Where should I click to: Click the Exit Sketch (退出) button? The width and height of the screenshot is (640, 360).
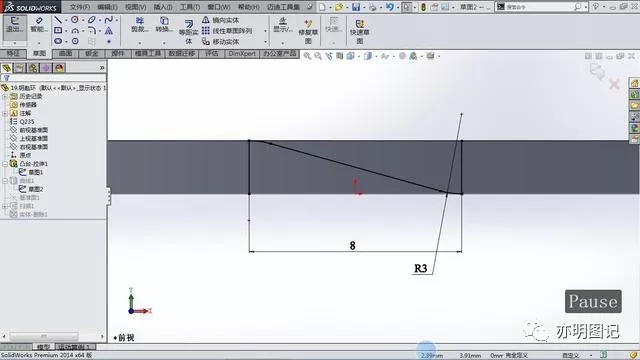coord(15,24)
